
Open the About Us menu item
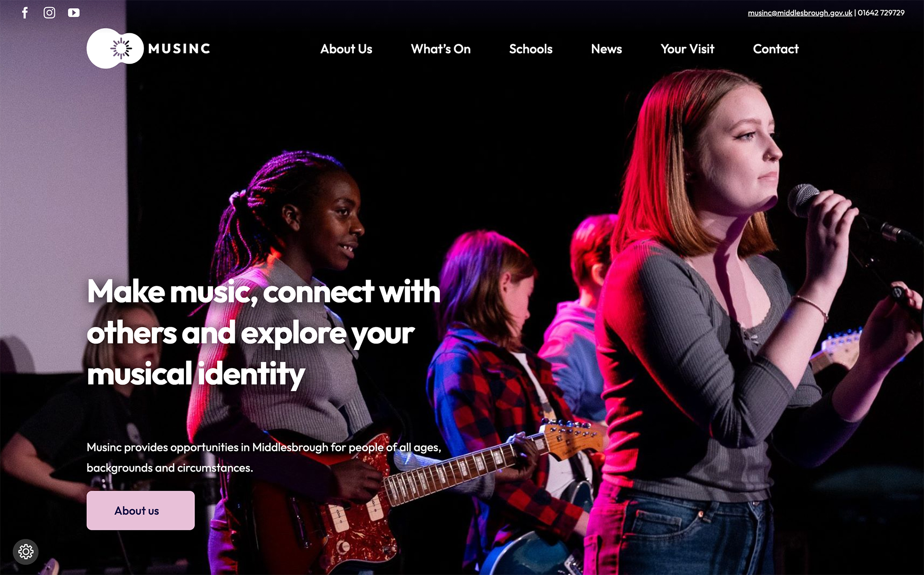346,49
